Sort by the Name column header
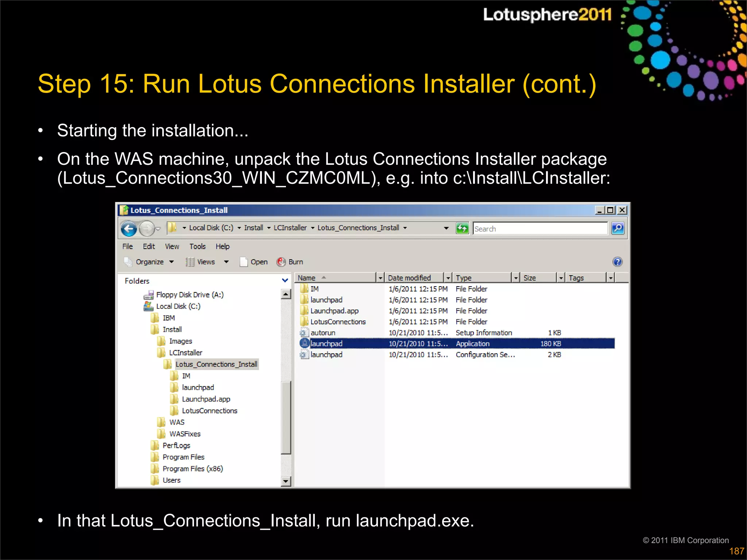This screenshot has height=560, width=747. pos(336,278)
